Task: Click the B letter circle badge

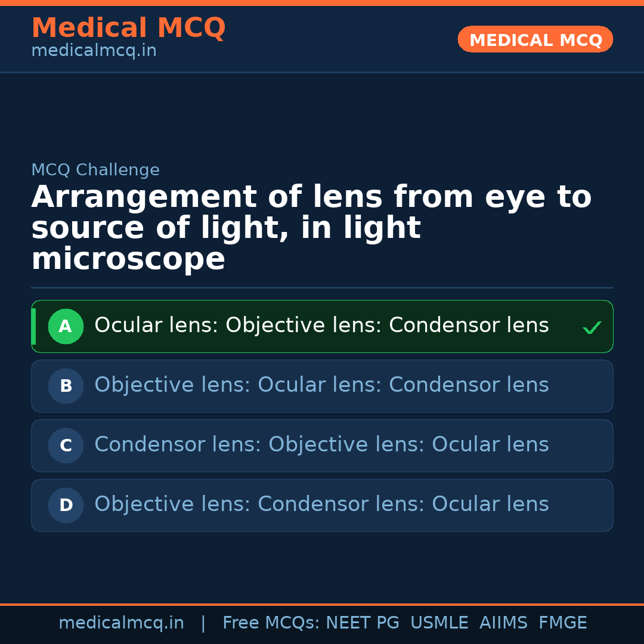Action: pyautogui.click(x=66, y=386)
